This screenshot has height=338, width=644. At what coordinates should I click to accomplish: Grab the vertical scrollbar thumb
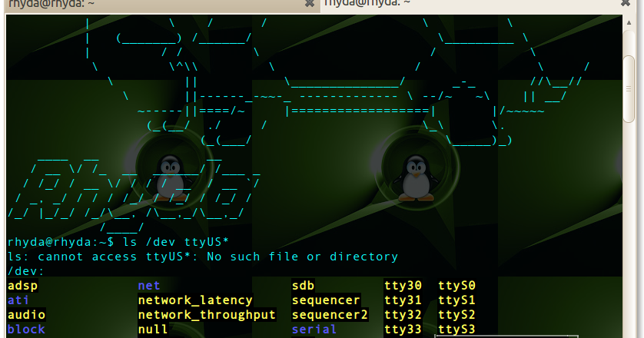pos(629,88)
